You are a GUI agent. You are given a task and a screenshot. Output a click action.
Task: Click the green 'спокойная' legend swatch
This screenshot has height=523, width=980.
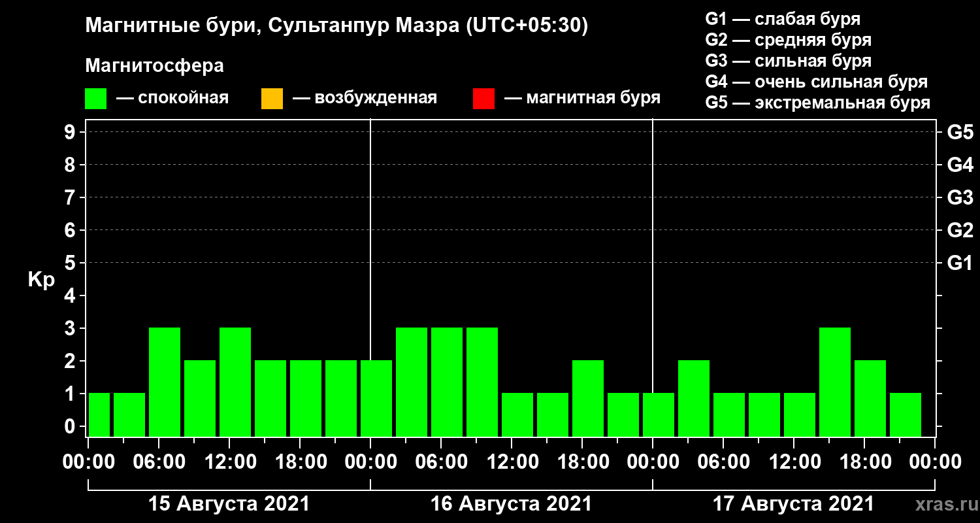click(x=96, y=99)
